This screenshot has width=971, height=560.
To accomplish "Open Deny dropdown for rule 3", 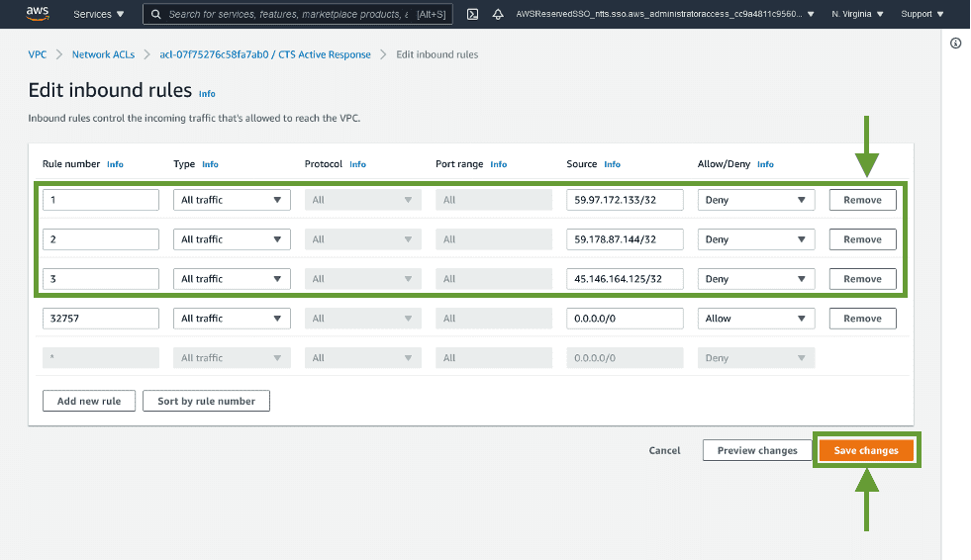I will [x=756, y=279].
